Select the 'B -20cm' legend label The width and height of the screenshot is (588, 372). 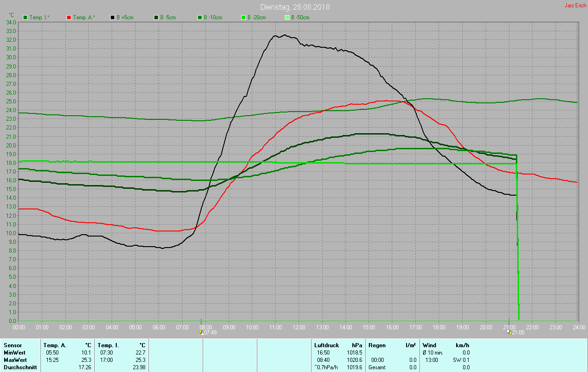(257, 17)
